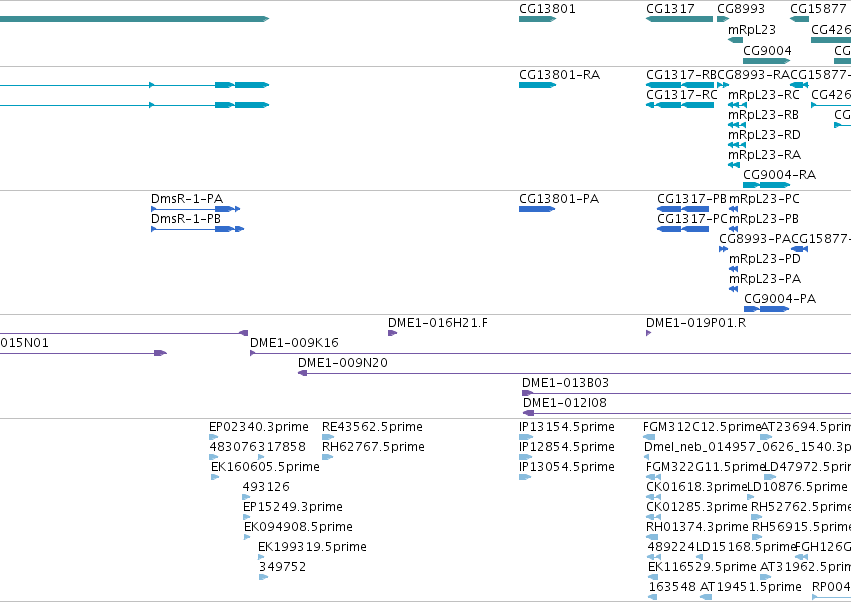851x602 pixels.
Task: Select the LD10876.5prime EST label
Action: pos(797,487)
